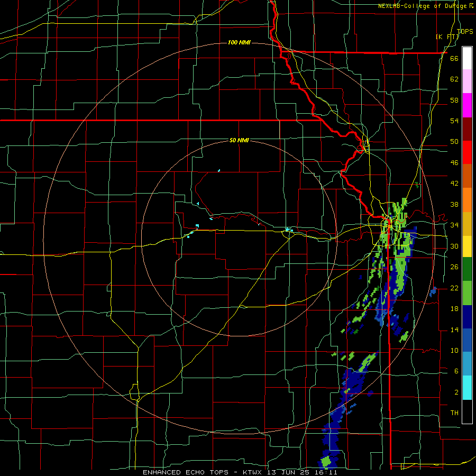Click the 22 legend value
Image resolution: width=476 pixels, height=476 pixels.
pyautogui.click(x=454, y=288)
